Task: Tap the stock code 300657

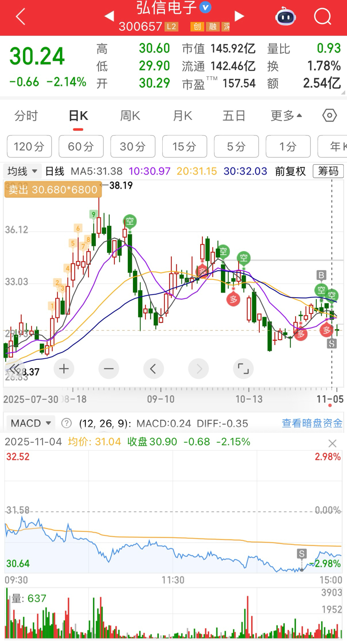Action: [140, 27]
